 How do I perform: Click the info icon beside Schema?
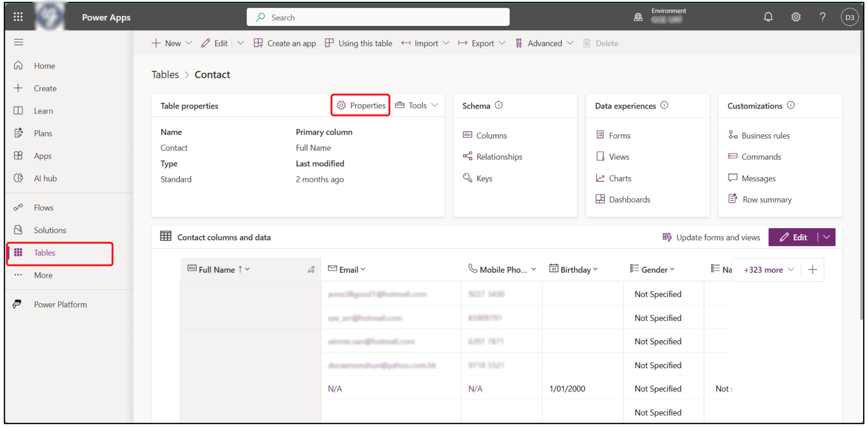click(498, 105)
